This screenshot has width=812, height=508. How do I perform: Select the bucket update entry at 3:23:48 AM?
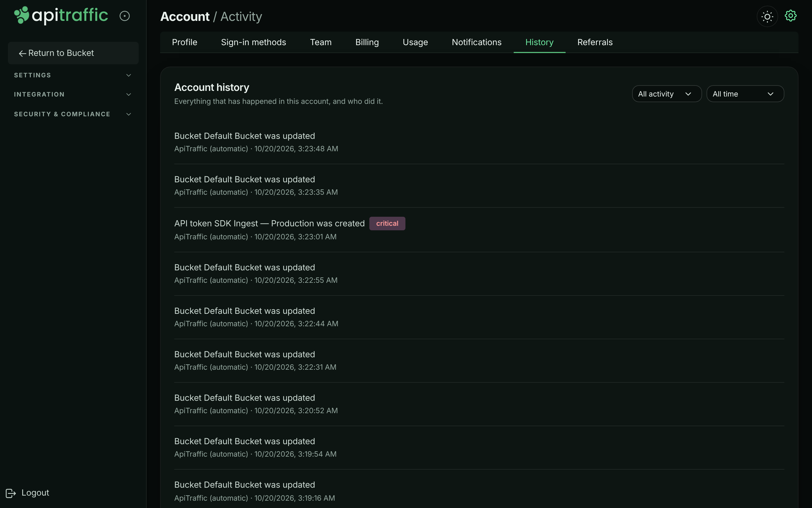pos(479,142)
